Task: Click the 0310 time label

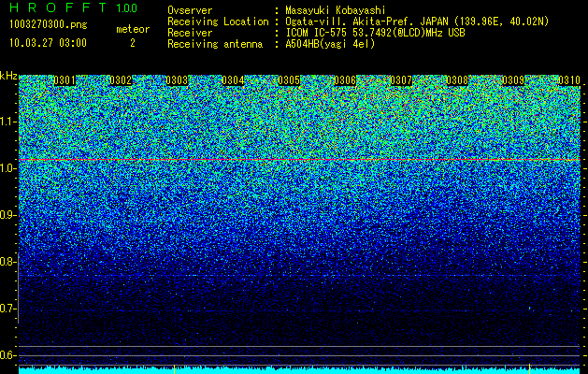Action: (x=569, y=80)
